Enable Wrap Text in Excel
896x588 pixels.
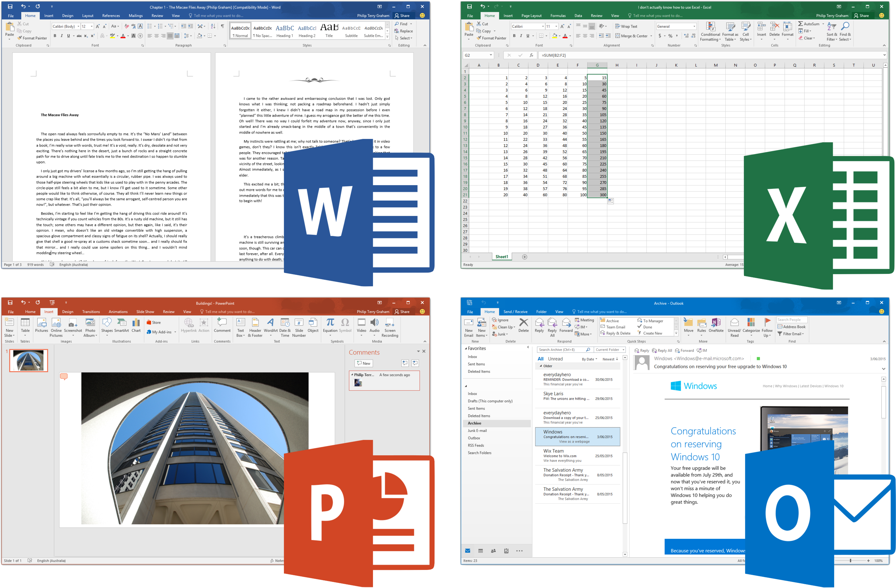(x=626, y=26)
